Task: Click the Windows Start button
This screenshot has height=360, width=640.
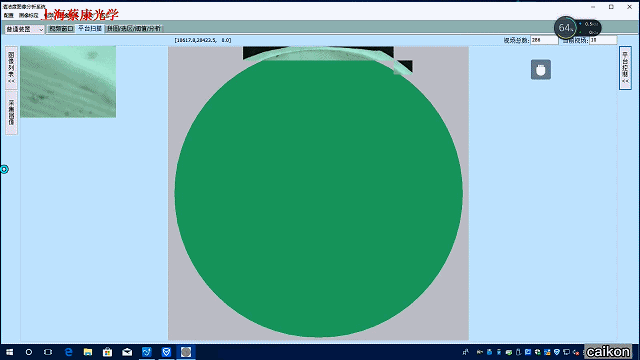Action: pyautogui.click(x=9, y=352)
